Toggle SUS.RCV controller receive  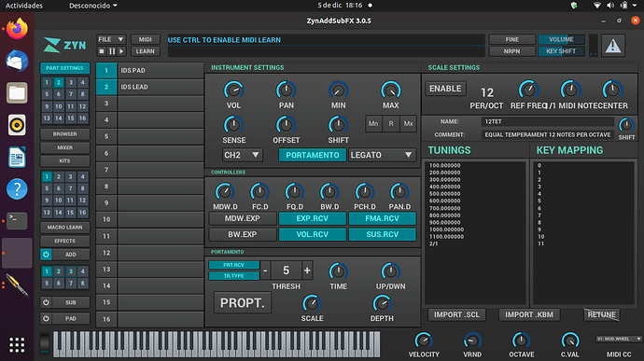(x=382, y=234)
